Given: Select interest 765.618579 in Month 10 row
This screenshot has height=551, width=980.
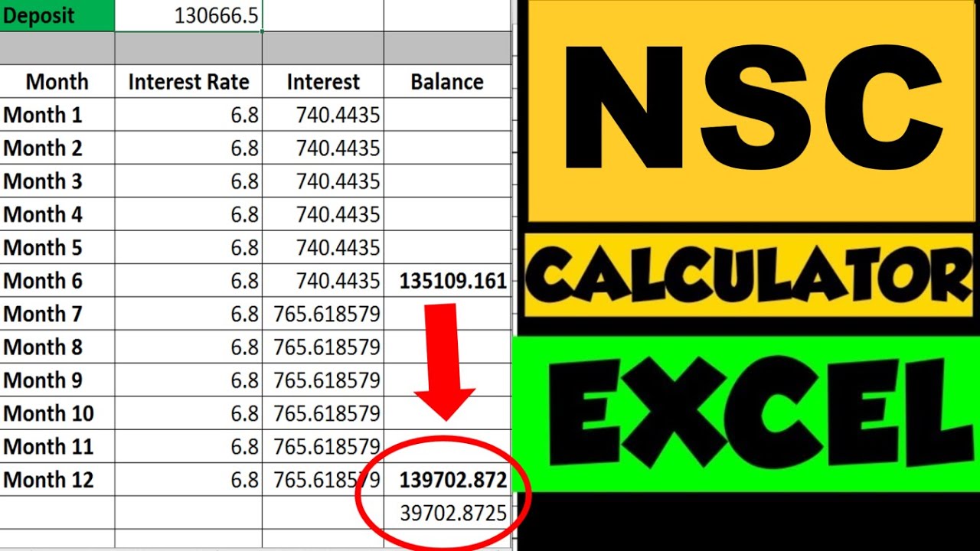Looking at the screenshot, I should point(323,413).
